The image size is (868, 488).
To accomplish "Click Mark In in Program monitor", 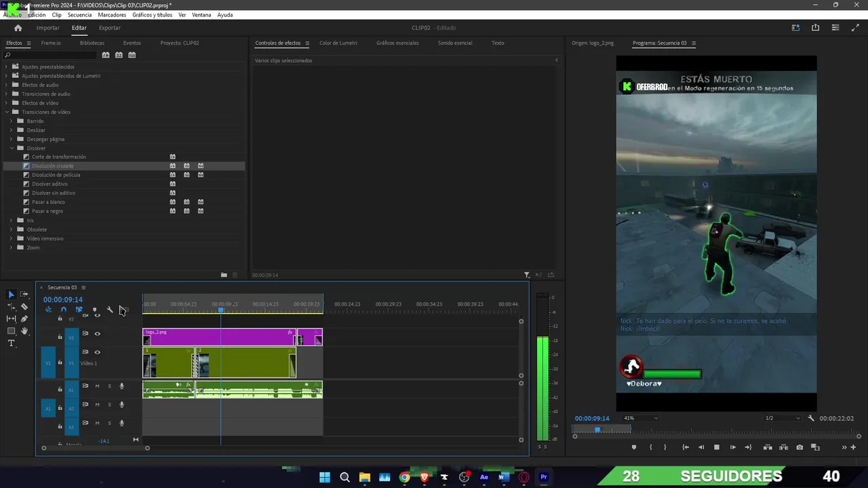I will point(650,447).
